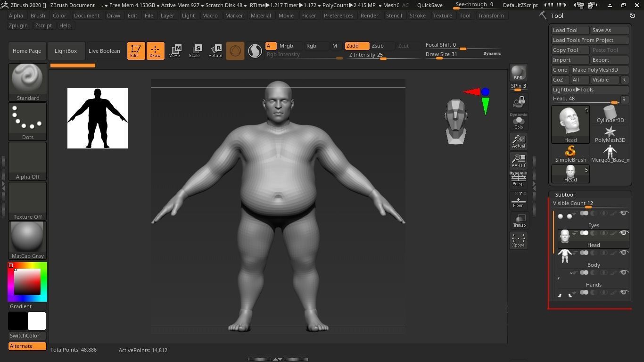The image size is (644, 362).
Task: Activate the Edit mode button
Action: (x=136, y=51)
